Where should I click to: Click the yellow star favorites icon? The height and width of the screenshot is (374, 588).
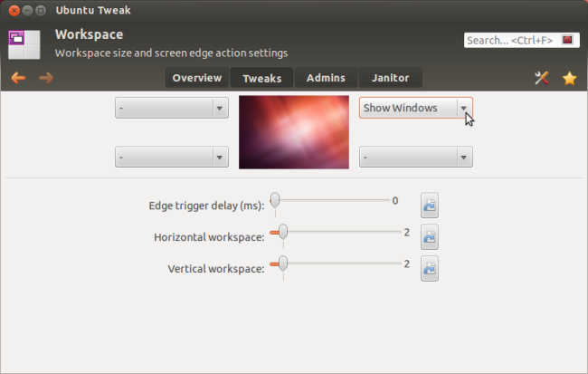click(x=569, y=78)
